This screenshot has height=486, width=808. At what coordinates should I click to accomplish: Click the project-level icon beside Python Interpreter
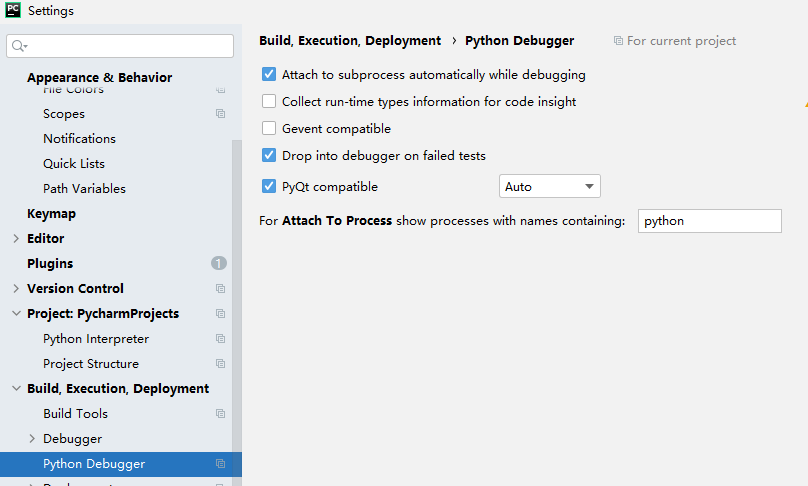[x=220, y=339]
